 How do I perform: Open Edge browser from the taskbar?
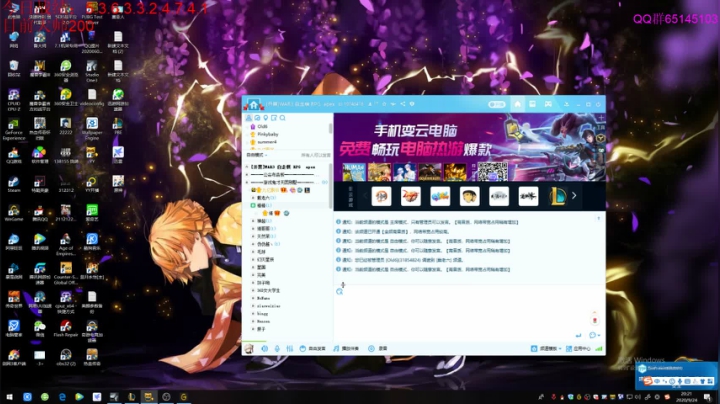[x=62, y=397]
